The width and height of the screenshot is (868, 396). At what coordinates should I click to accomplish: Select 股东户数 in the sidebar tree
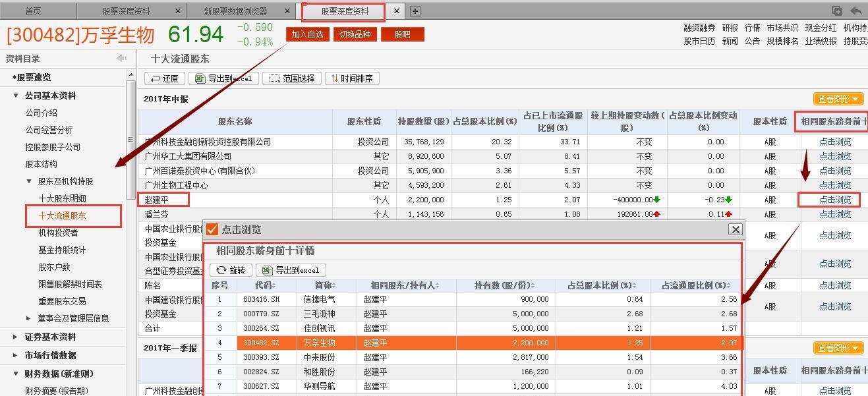(x=54, y=267)
